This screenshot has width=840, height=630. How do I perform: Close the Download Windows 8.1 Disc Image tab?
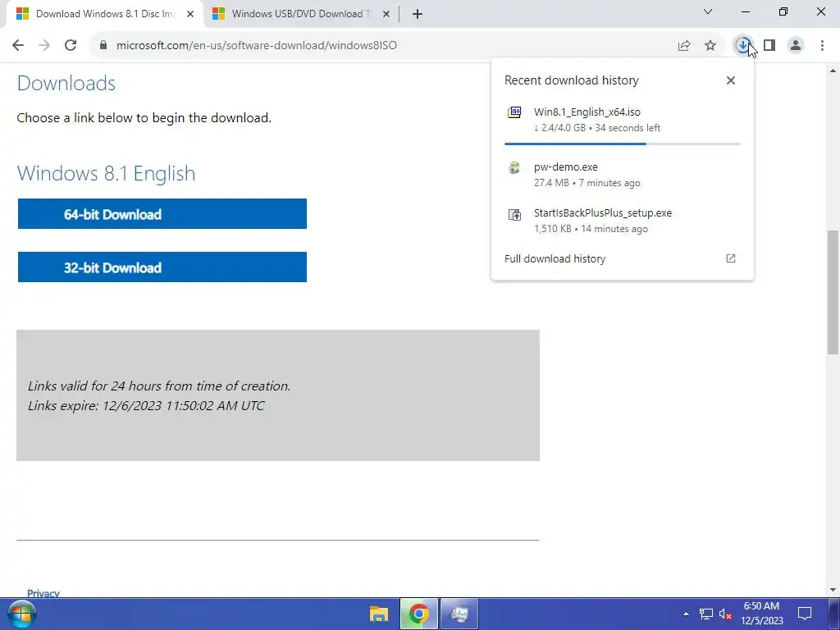[x=190, y=14]
